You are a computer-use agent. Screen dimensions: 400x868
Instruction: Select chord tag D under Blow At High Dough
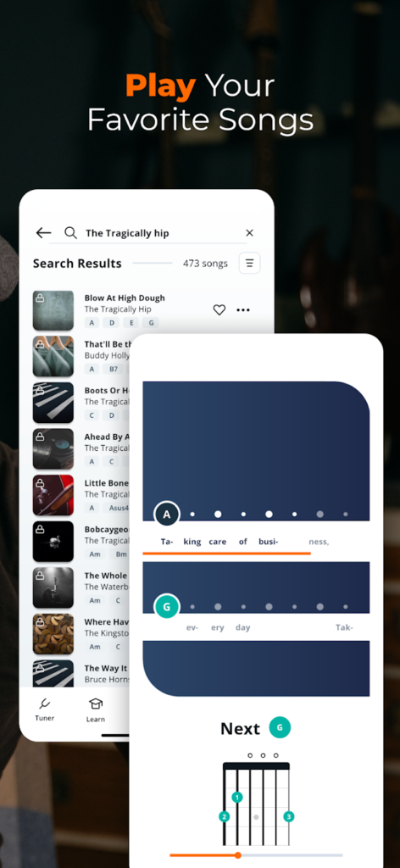[111, 323]
